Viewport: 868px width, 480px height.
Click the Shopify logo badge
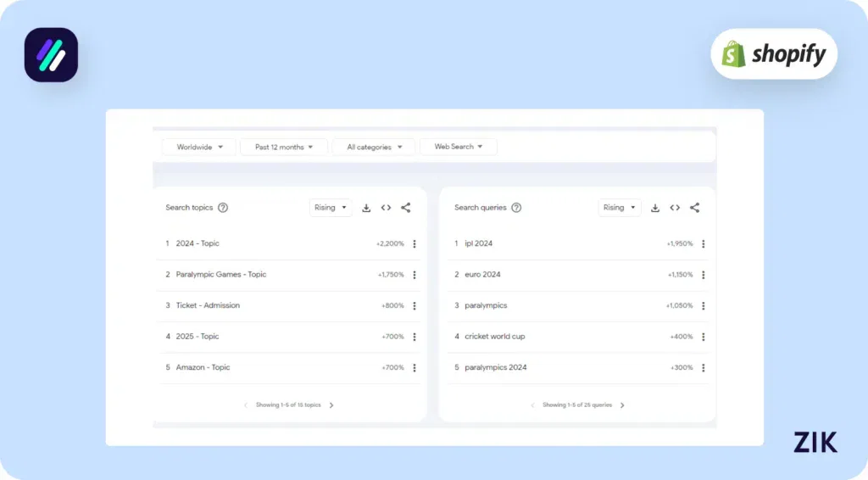(774, 53)
